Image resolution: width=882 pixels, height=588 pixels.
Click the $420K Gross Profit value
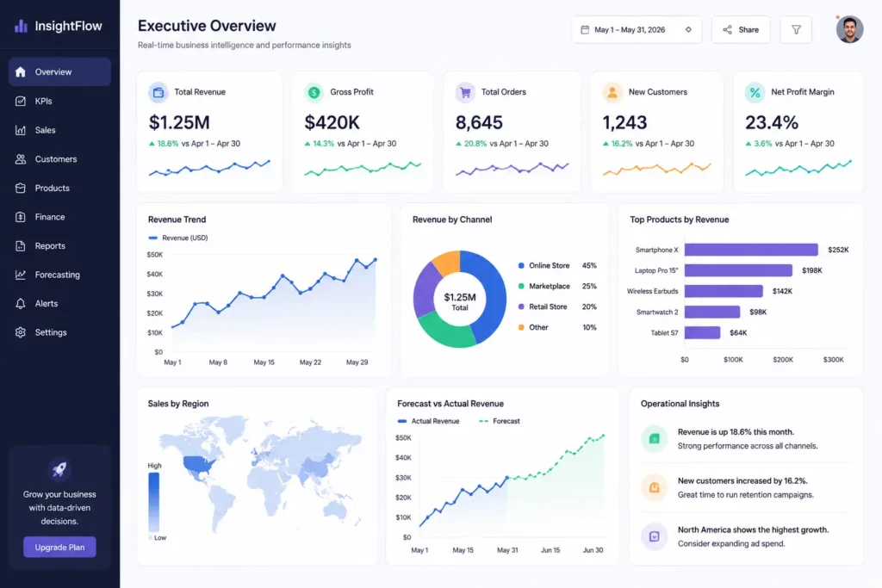pos(332,122)
